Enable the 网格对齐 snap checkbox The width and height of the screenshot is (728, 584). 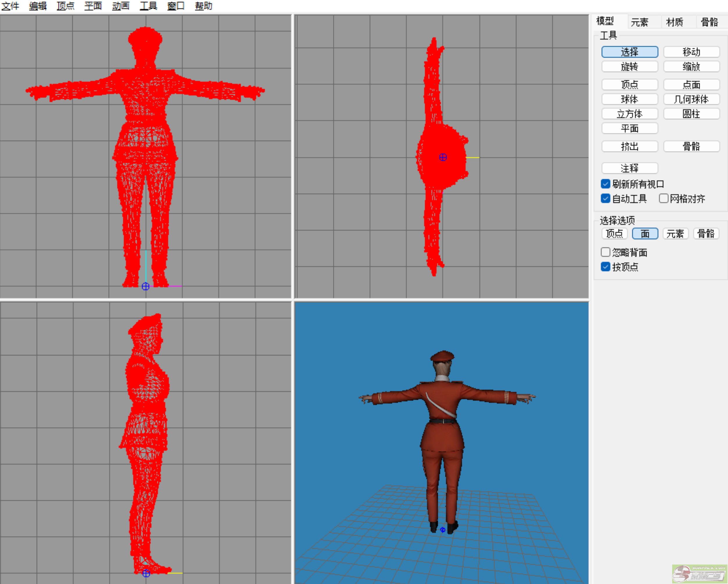tap(663, 198)
